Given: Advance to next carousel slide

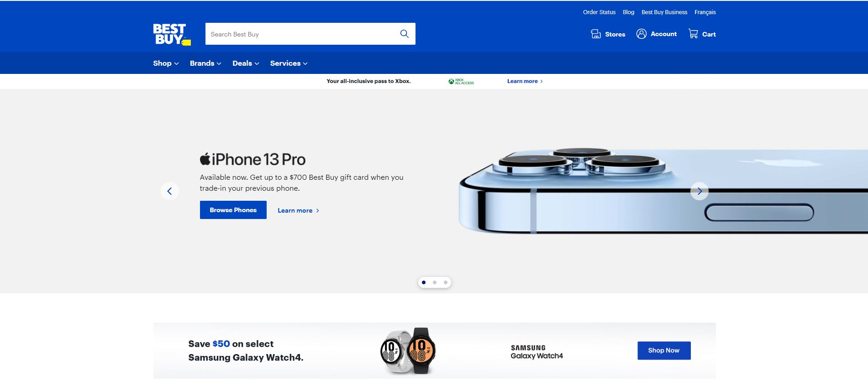Looking at the screenshot, I should (699, 191).
